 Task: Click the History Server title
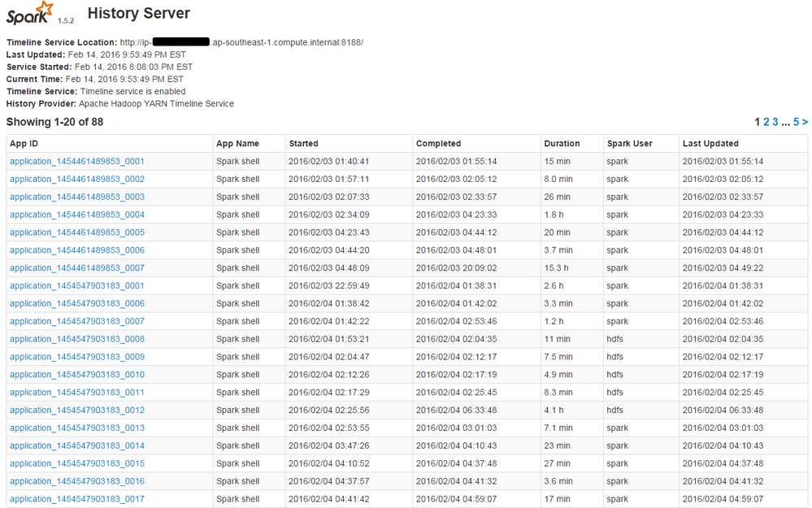click(139, 13)
